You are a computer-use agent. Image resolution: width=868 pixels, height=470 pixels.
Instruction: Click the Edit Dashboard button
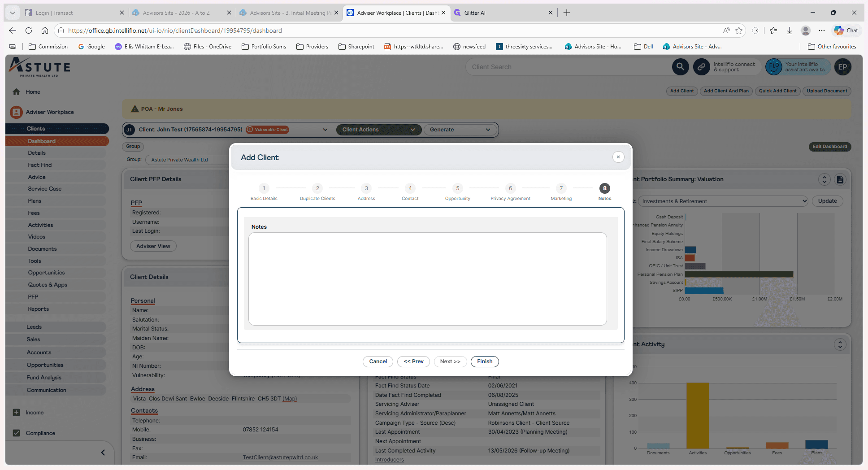point(830,147)
